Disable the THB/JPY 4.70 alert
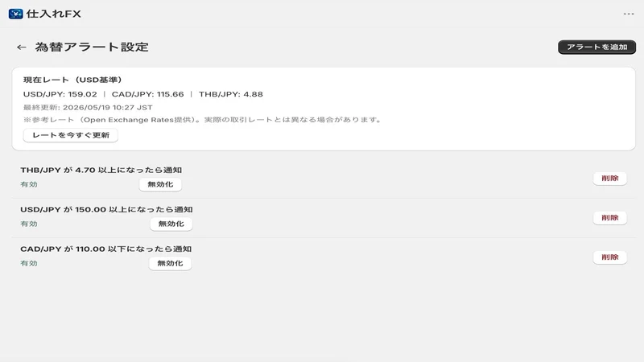 point(160,184)
